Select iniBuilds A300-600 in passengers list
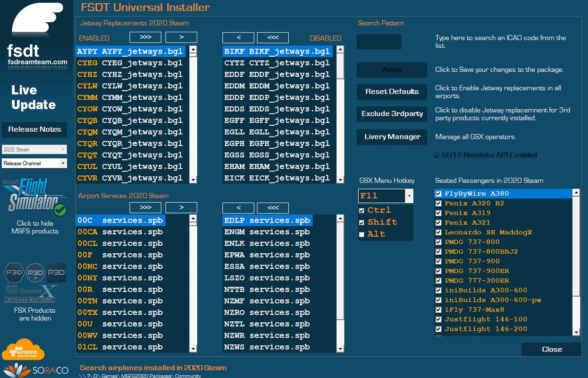The height and width of the screenshot is (378, 588). 486,290
